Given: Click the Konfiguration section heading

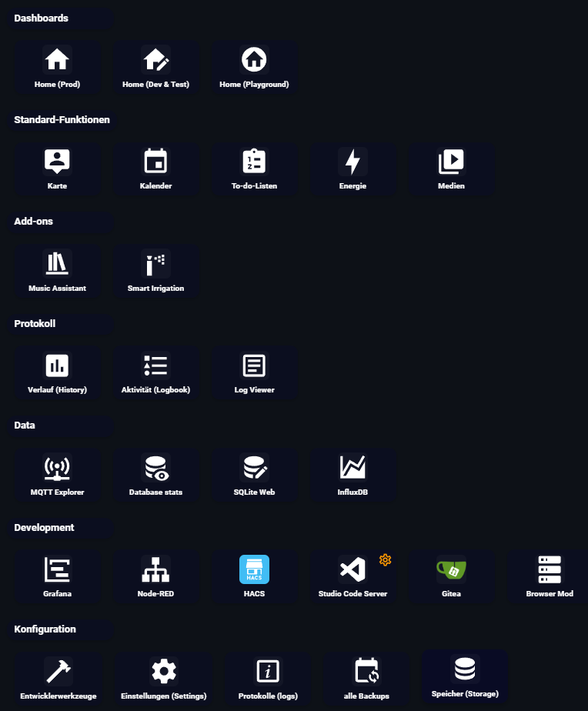Looking at the screenshot, I should [45, 629].
